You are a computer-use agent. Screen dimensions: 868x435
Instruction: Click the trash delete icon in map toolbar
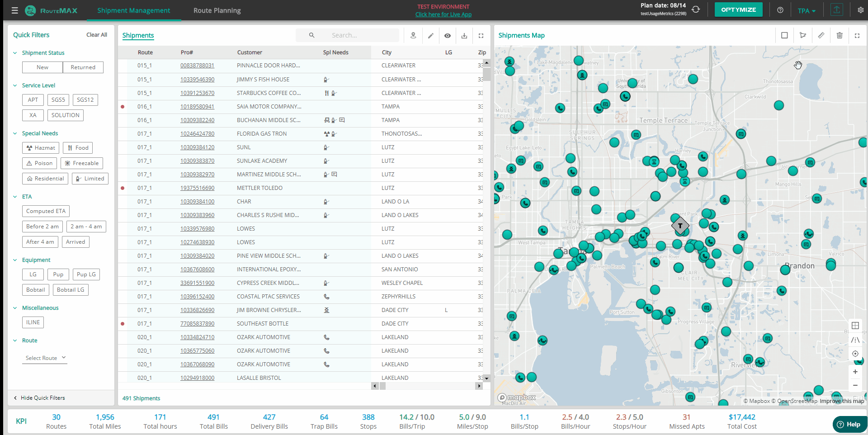[839, 35]
